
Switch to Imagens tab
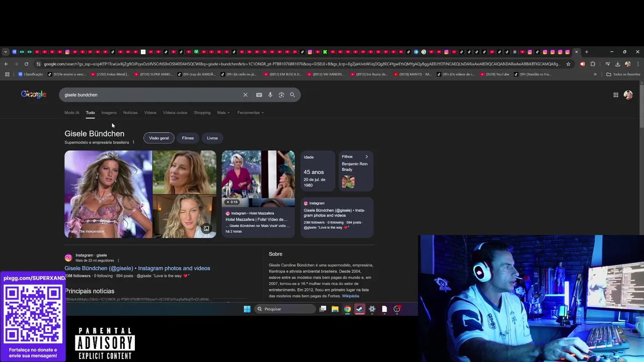point(109,113)
